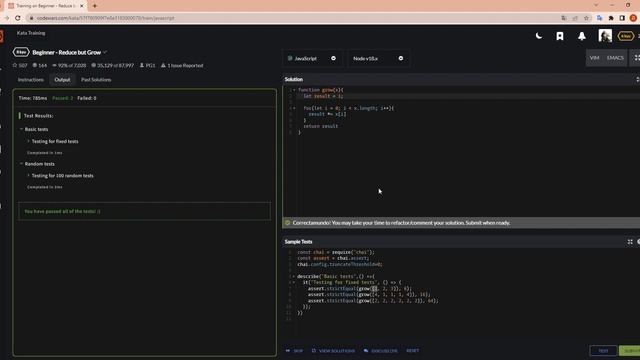
Task: Toggle the browser side panel icon
Action: tap(622, 18)
